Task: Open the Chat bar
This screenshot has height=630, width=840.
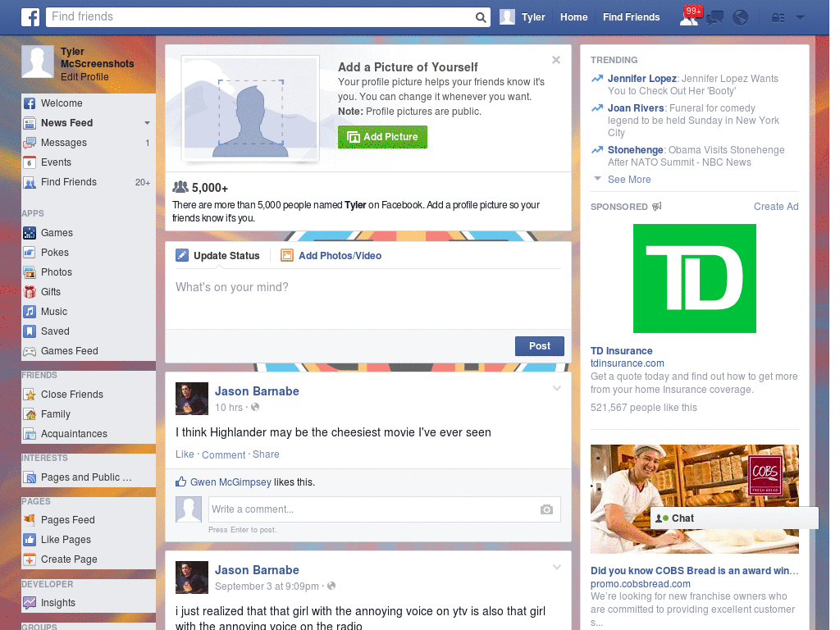Action: pos(734,518)
